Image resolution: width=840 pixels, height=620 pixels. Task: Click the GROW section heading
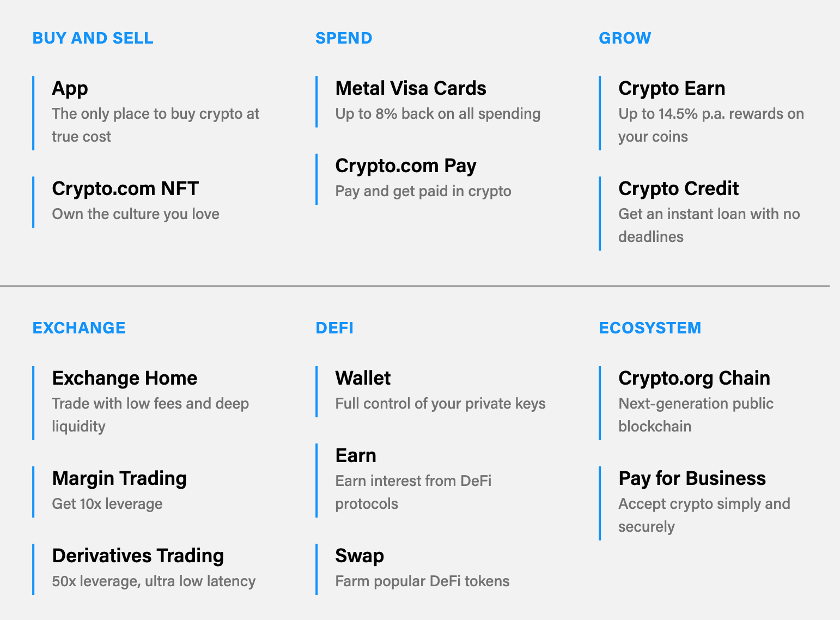(x=625, y=38)
